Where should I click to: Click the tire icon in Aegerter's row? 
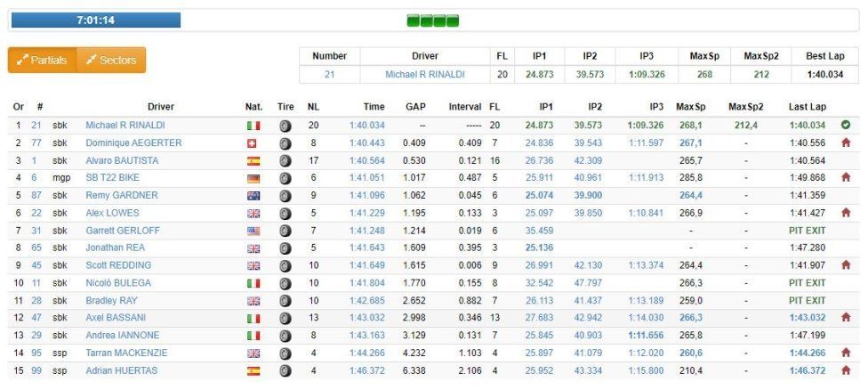pyautogui.click(x=285, y=143)
